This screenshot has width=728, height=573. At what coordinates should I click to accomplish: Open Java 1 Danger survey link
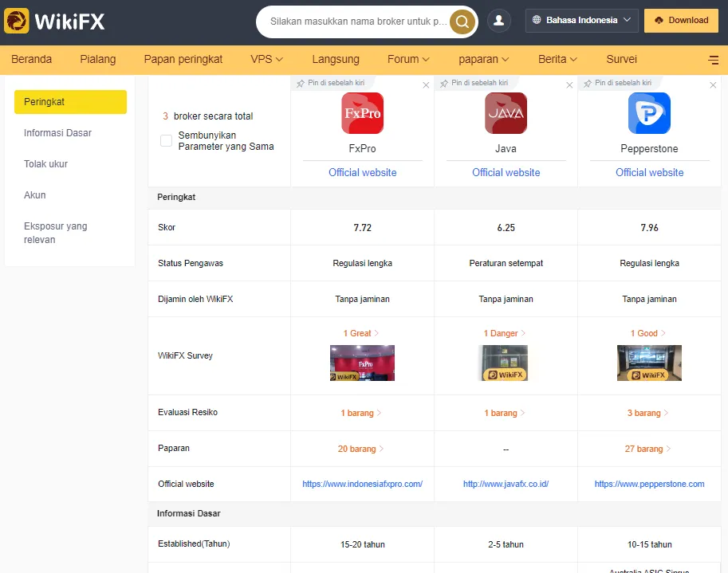click(504, 333)
